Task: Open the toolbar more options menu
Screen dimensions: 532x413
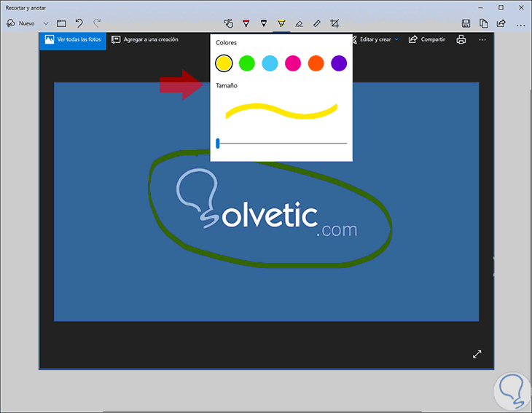Action: 520,25
